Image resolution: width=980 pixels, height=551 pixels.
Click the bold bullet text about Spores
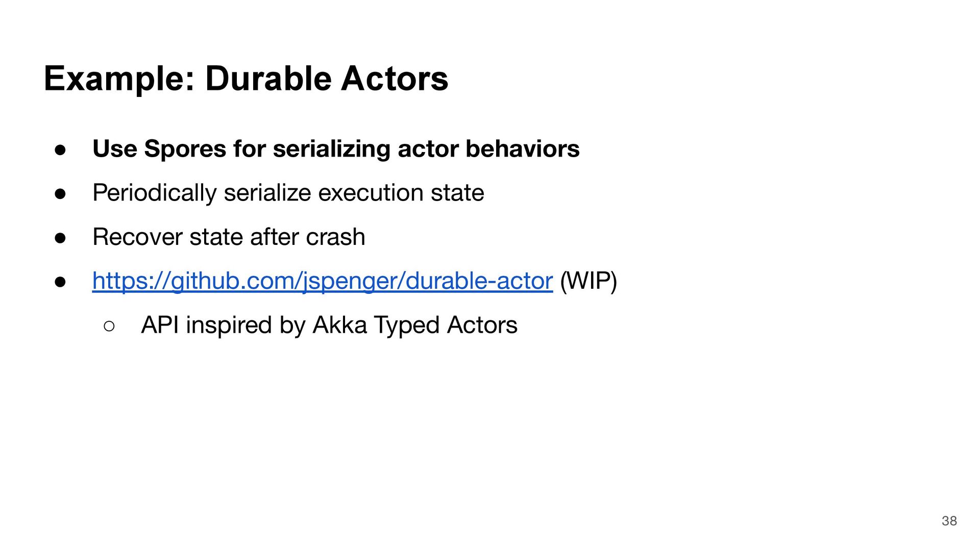(335, 149)
